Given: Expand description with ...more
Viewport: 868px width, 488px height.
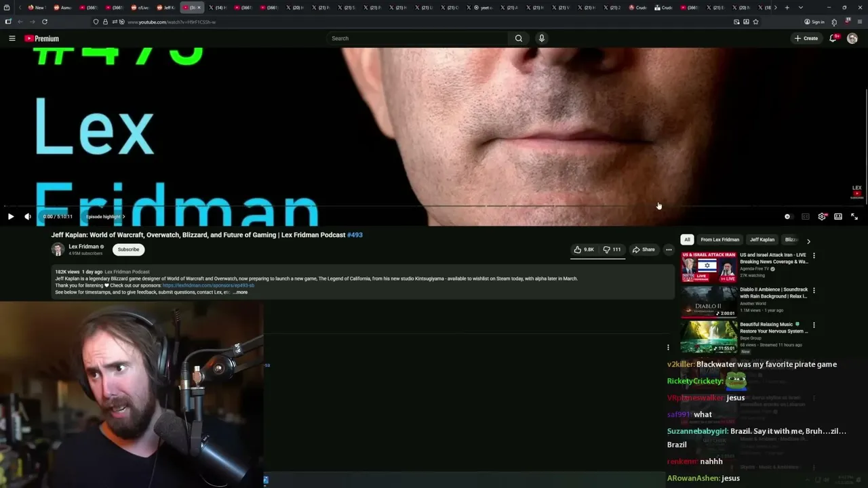Looking at the screenshot, I should [x=240, y=292].
